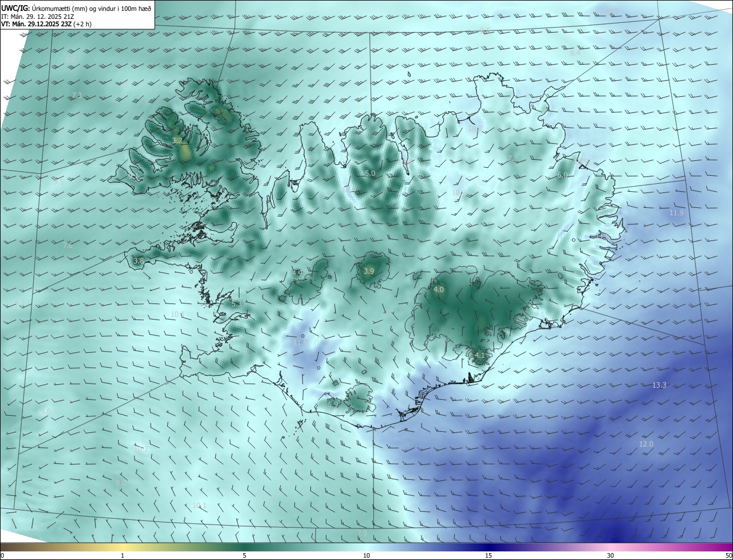Click the VT line "Mán. 29.12.2025 23Z (+2 h)"
The height and width of the screenshot is (560, 733).
pos(51,24)
